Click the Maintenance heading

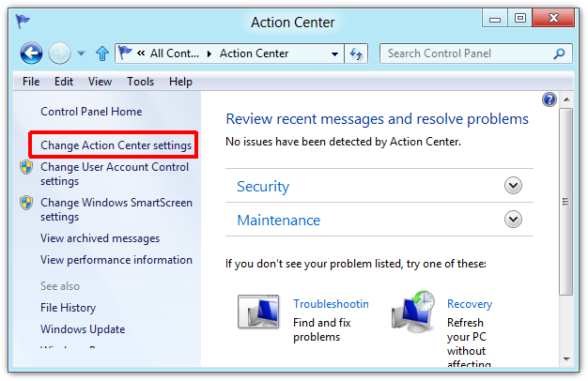(x=279, y=220)
